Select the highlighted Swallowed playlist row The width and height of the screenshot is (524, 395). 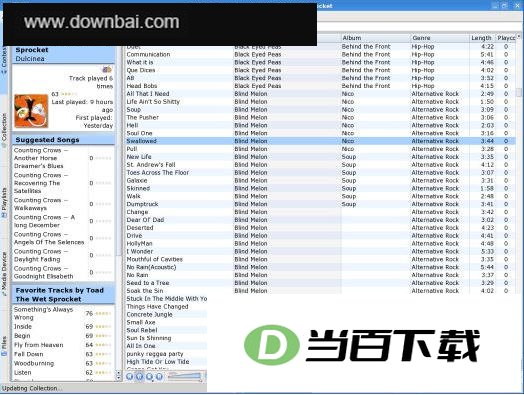coord(320,141)
